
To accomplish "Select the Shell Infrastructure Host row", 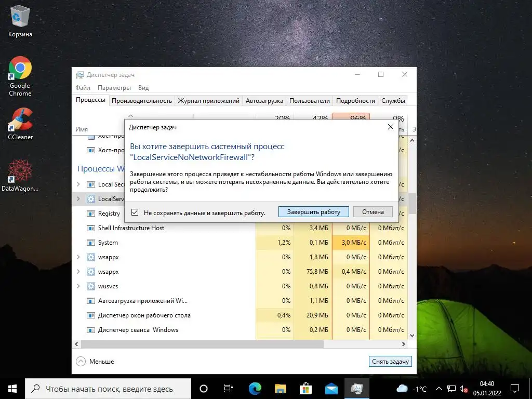I will pos(240,228).
